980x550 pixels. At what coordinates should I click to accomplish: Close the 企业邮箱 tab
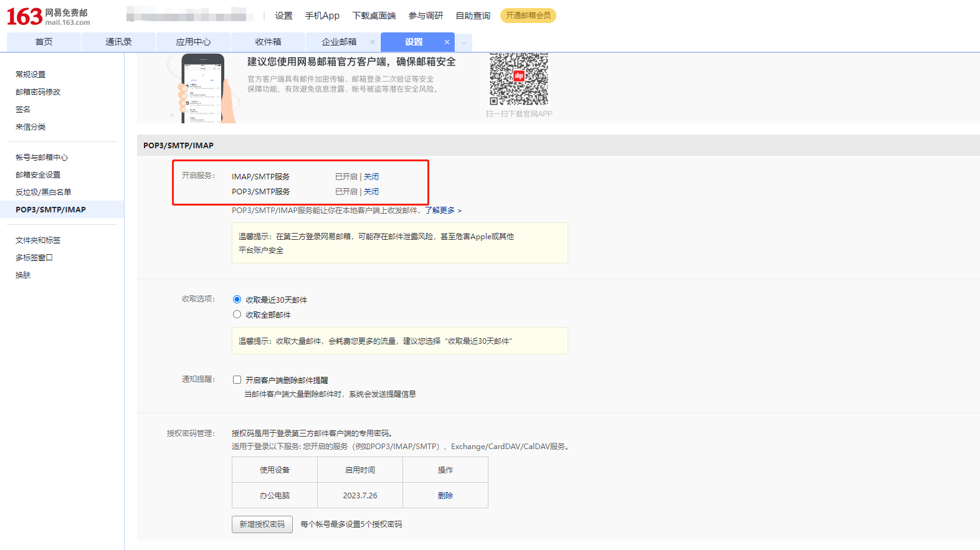pos(373,42)
